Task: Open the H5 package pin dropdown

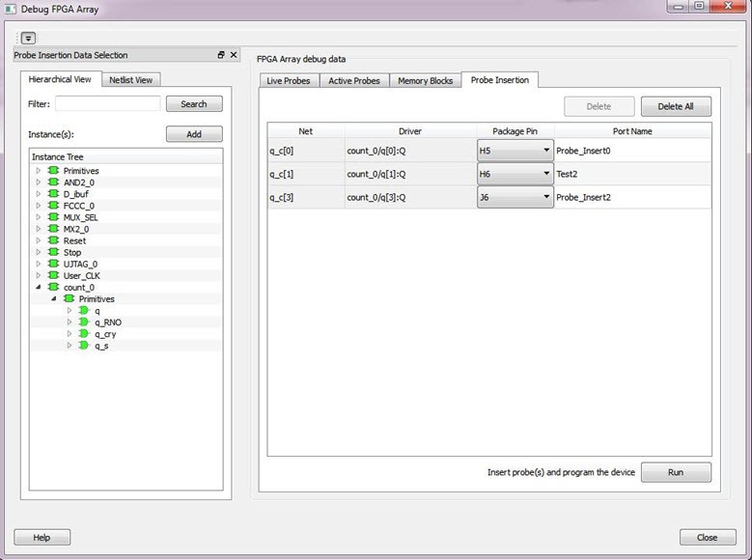Action: tap(546, 151)
